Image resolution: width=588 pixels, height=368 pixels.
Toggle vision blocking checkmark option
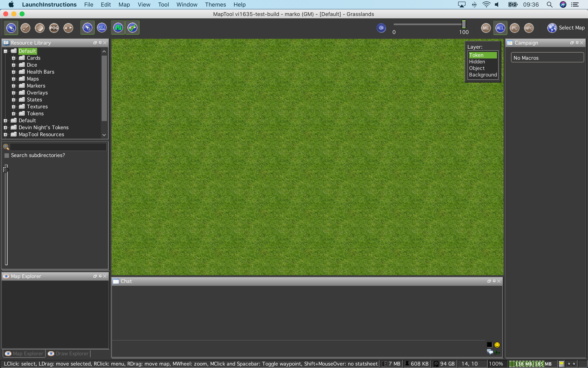pos(133,28)
